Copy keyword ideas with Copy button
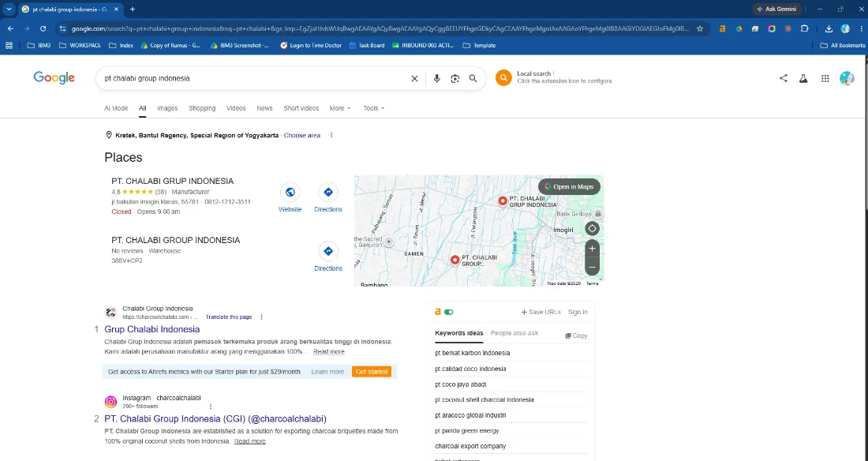Image resolution: width=868 pixels, height=461 pixels. coord(576,335)
